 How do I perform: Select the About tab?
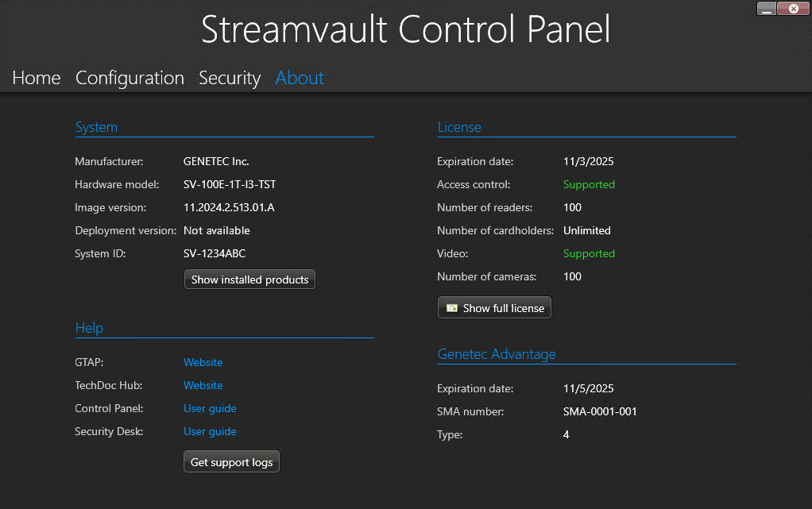(x=300, y=78)
